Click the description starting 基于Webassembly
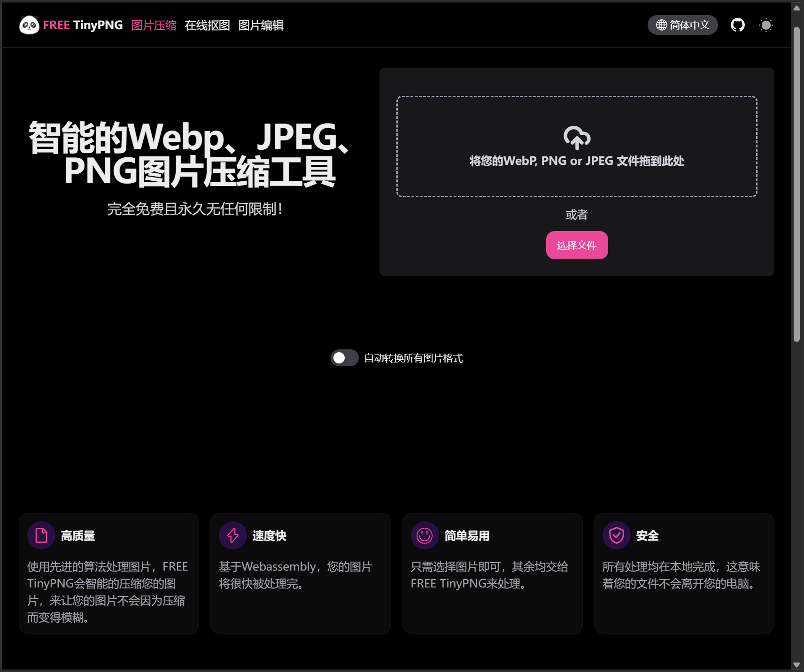Viewport: 804px width, 672px height. pos(295,575)
